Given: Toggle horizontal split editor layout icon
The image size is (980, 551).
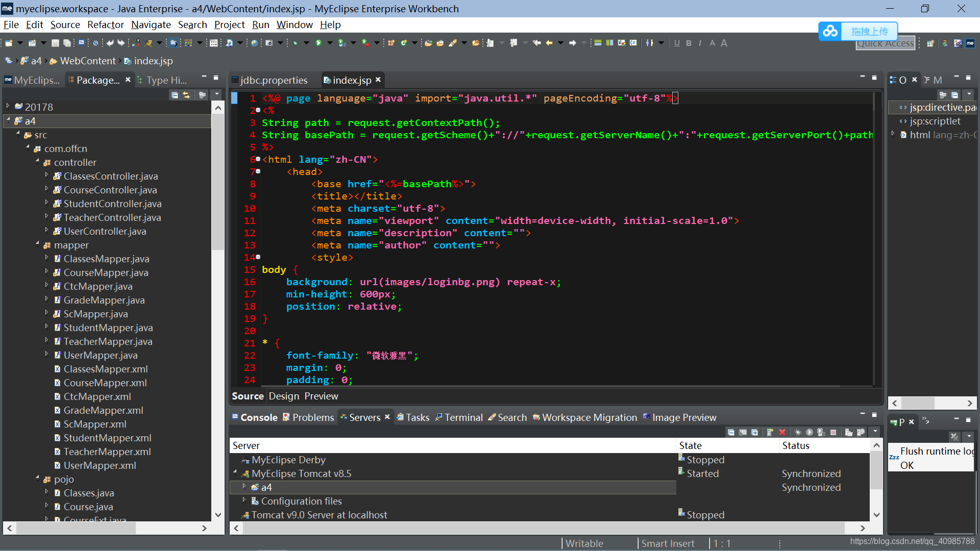Looking at the screenshot, I should pyautogui.click(x=598, y=43).
